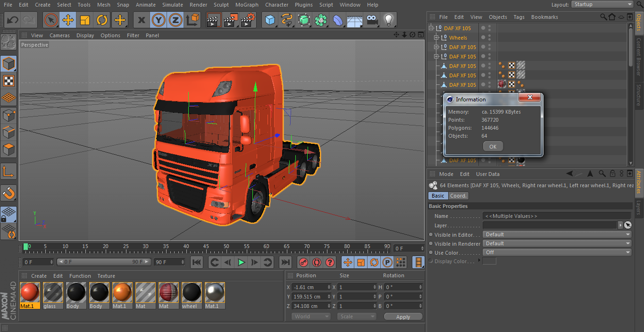Select the Rotate tool in top toolbar
Viewport: 644px width, 332px height.
[x=102, y=20]
